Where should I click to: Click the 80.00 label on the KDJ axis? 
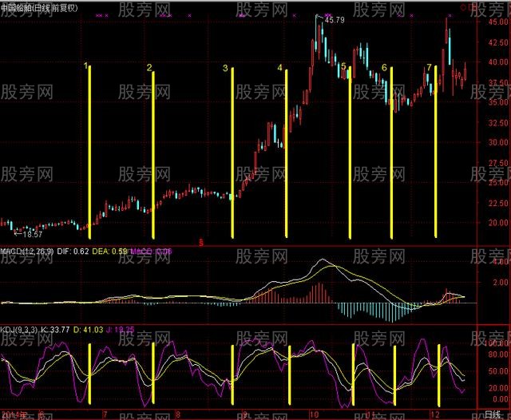pos(498,355)
